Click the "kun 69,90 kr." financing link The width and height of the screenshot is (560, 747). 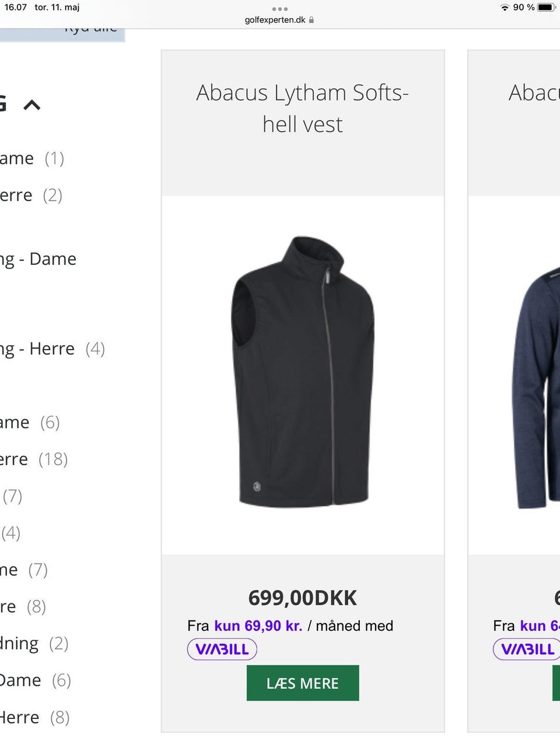coord(258,626)
